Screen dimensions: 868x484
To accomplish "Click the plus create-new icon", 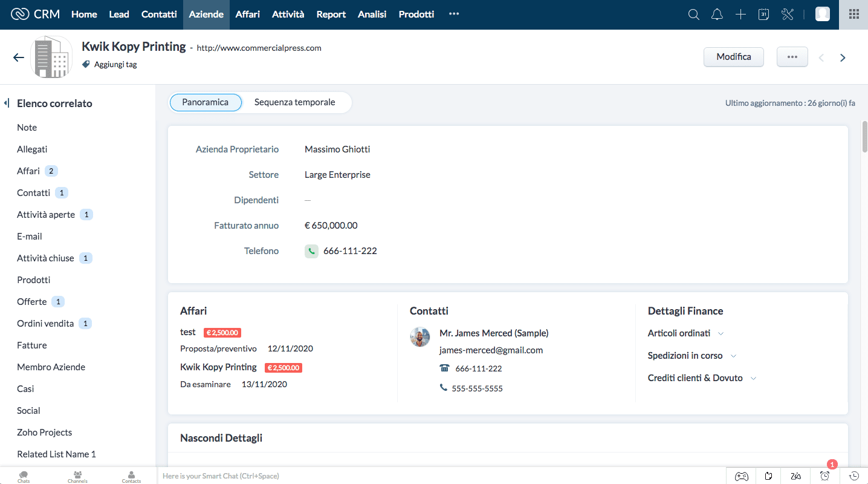I will click(740, 15).
